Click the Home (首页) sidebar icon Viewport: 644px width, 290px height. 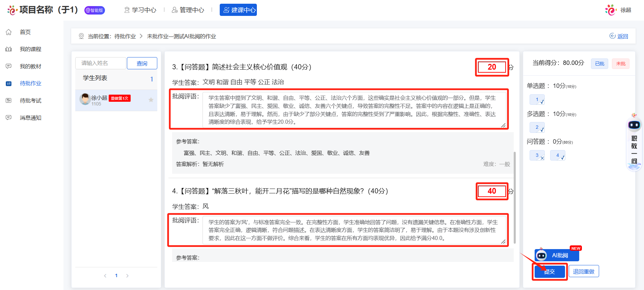9,32
